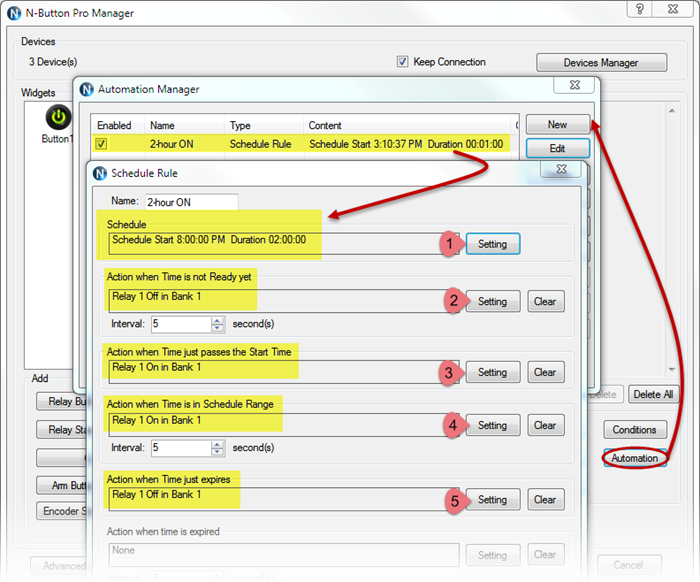Click the Schedule Start 8:00:00 PM field
This screenshot has height=582, width=700.
tap(283, 244)
